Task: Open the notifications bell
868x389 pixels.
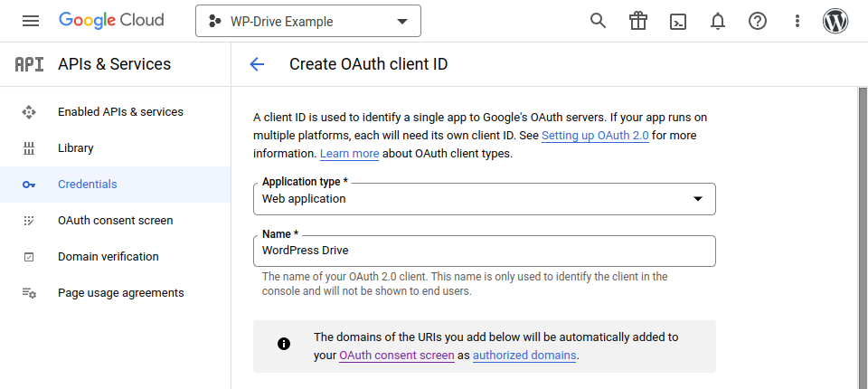Action: click(718, 21)
